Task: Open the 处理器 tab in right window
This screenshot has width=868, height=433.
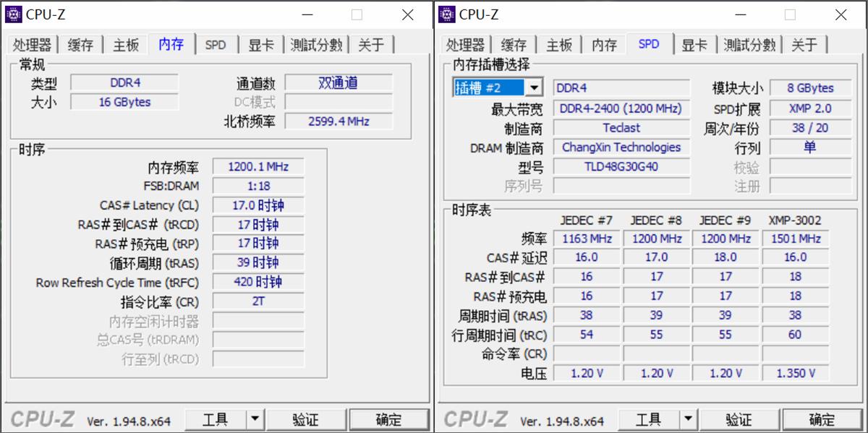Action: click(465, 45)
